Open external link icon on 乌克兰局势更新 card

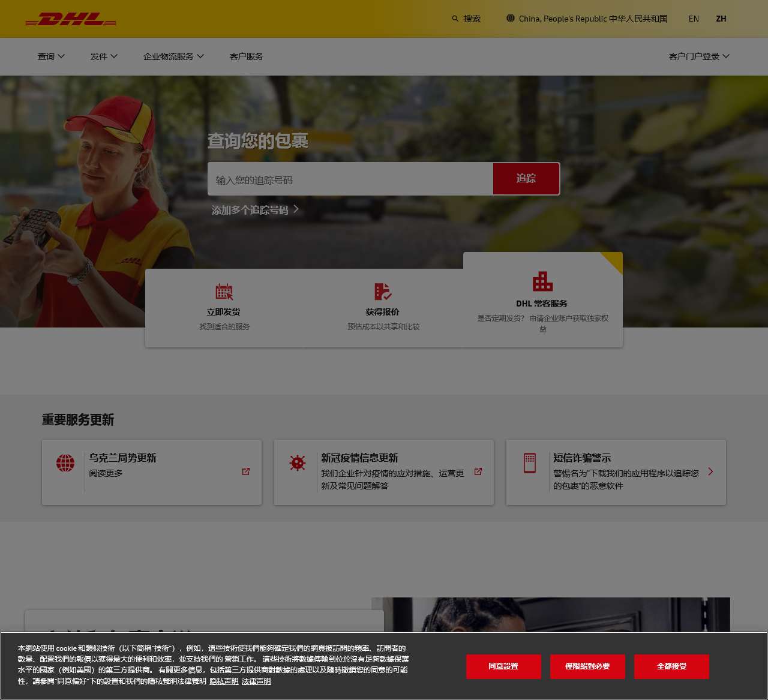click(x=246, y=471)
